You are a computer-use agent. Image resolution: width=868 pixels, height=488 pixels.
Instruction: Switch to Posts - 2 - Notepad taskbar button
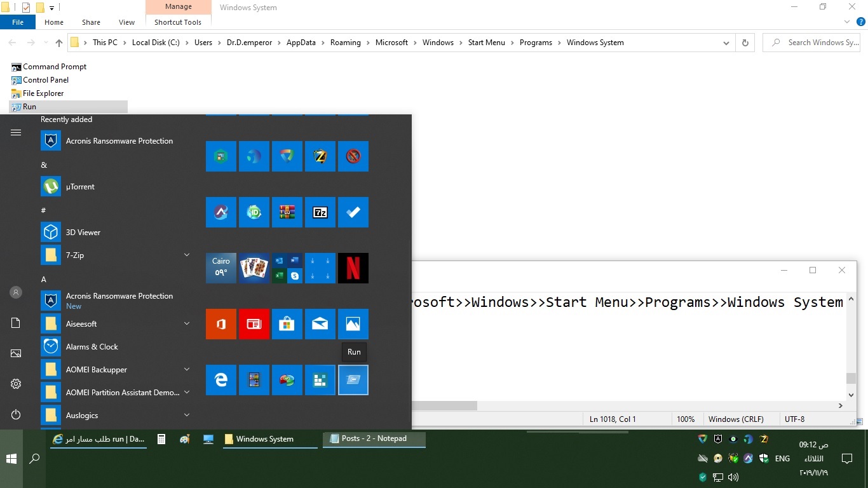pos(374,439)
